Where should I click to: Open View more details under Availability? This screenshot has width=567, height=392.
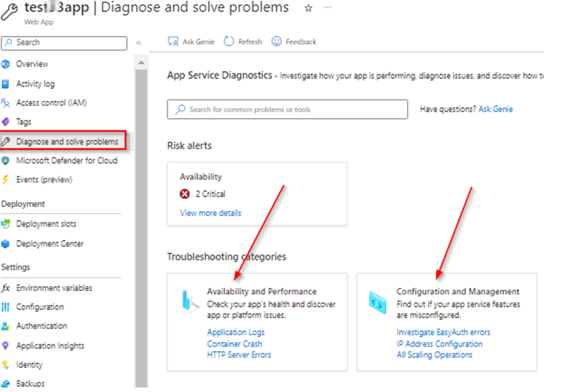click(210, 213)
